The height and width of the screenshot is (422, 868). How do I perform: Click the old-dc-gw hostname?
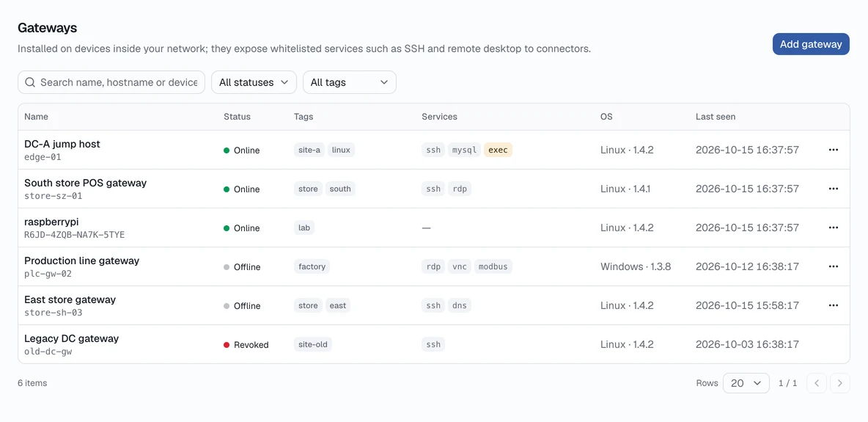pyautogui.click(x=48, y=351)
